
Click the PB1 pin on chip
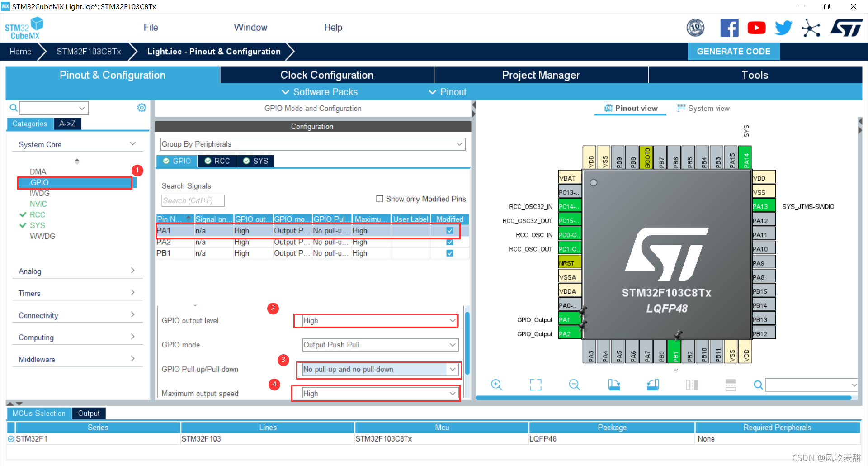point(675,352)
